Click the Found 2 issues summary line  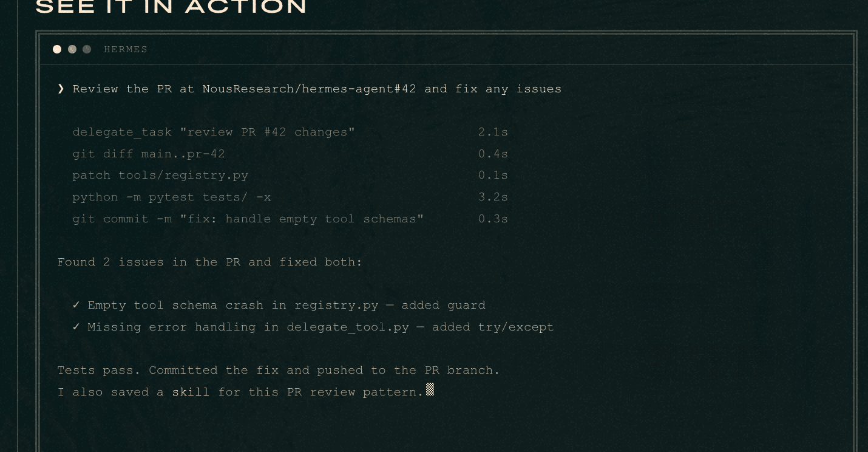pyautogui.click(x=210, y=262)
